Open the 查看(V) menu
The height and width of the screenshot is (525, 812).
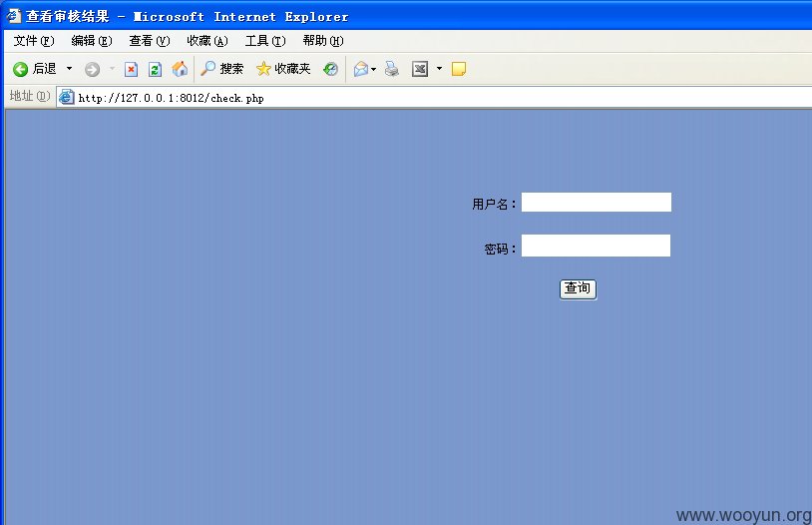150,41
